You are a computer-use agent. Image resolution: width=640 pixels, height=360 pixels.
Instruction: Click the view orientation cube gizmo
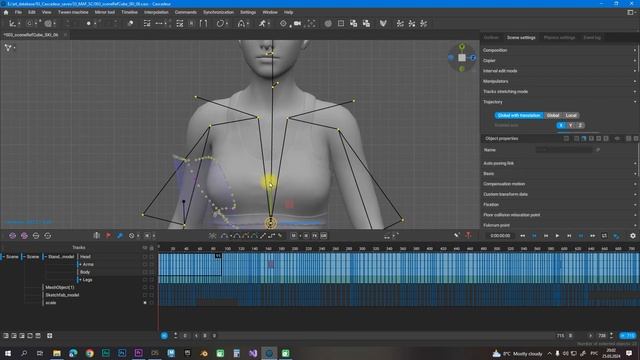[462, 58]
